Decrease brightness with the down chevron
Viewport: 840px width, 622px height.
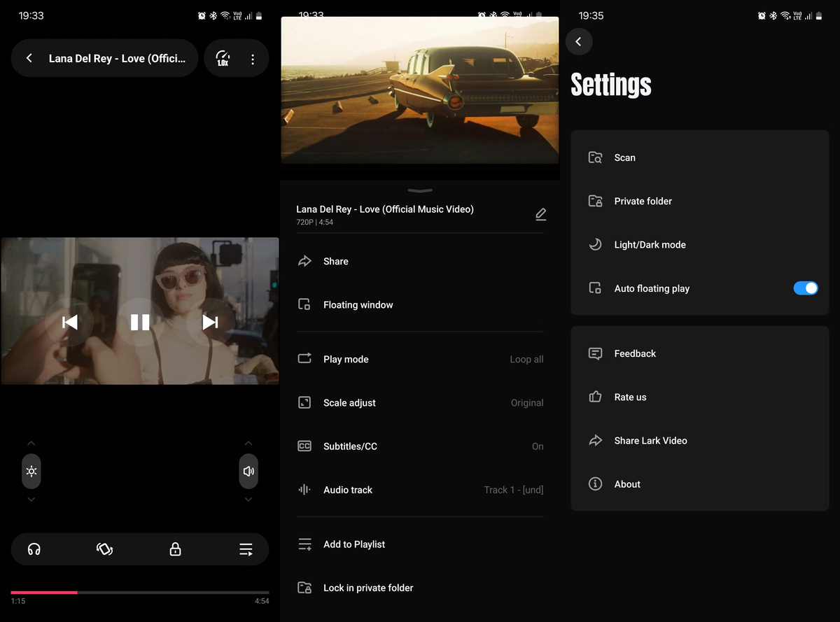coord(31,500)
